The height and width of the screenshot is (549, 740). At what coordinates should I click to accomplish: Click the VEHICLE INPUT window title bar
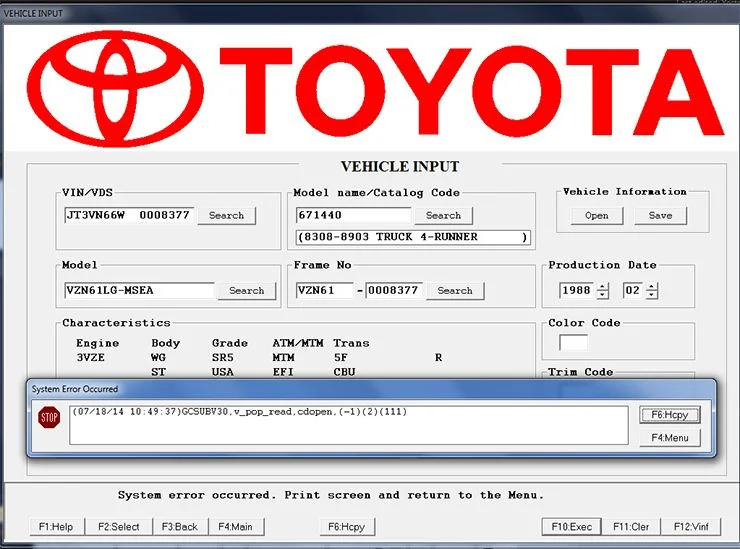tap(370, 14)
